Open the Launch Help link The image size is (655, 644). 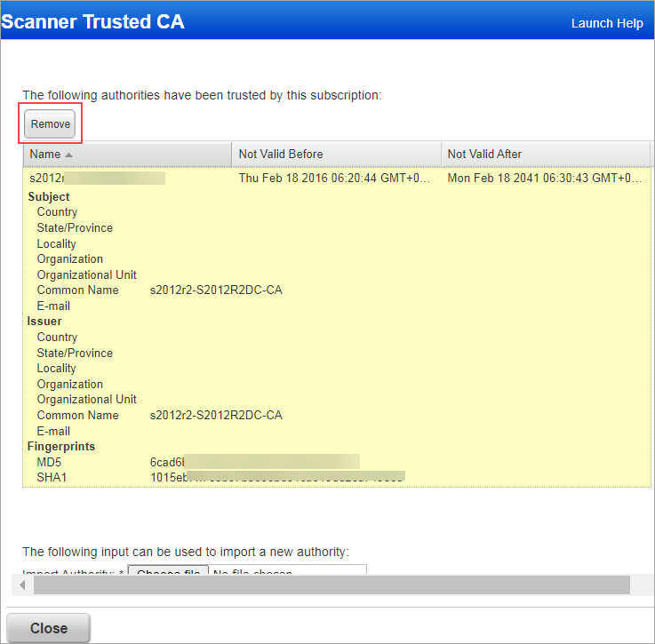tap(607, 23)
